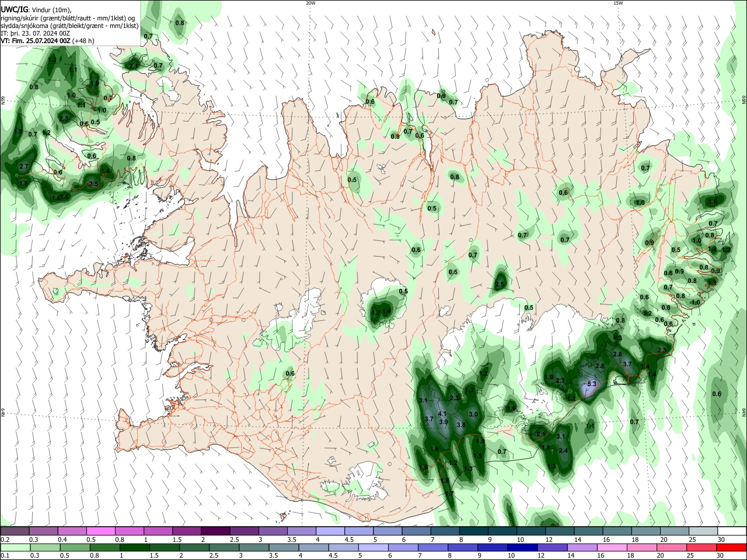Click the "2.7" precipitation value on the map
This screenshot has width=747, height=560.
(24, 167)
